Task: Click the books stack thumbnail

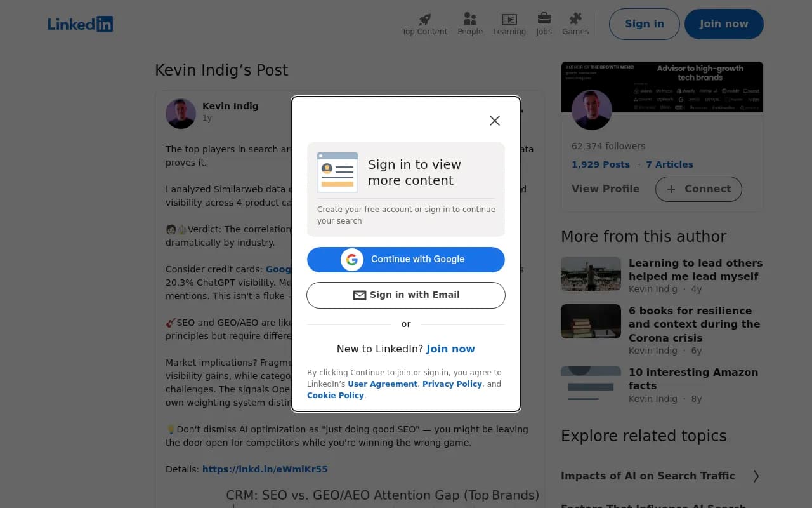Action: 591,321
